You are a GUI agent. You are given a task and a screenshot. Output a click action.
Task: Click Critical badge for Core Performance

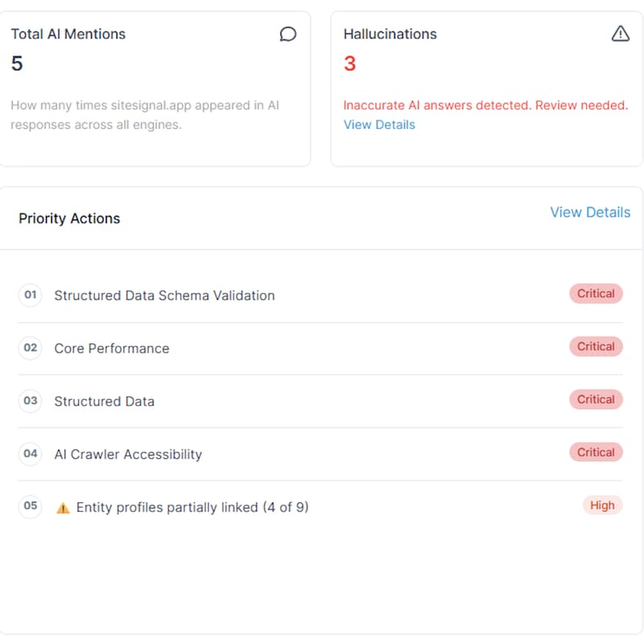[x=596, y=347]
